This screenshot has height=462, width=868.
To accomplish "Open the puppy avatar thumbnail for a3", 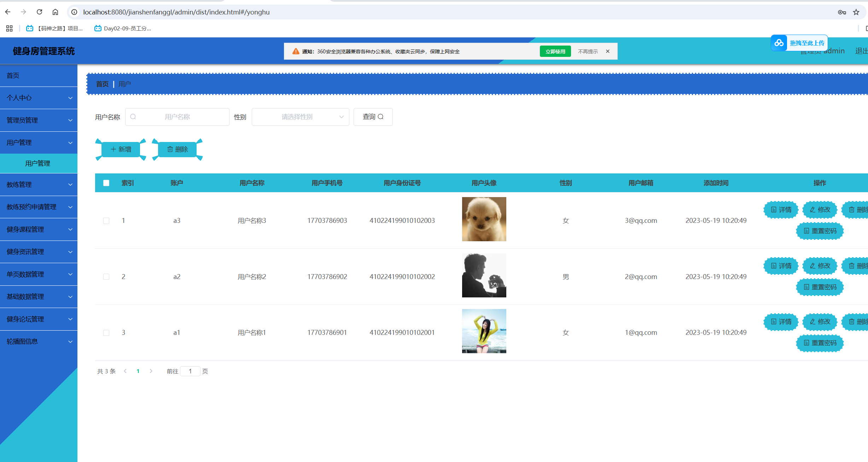I will pos(484,219).
